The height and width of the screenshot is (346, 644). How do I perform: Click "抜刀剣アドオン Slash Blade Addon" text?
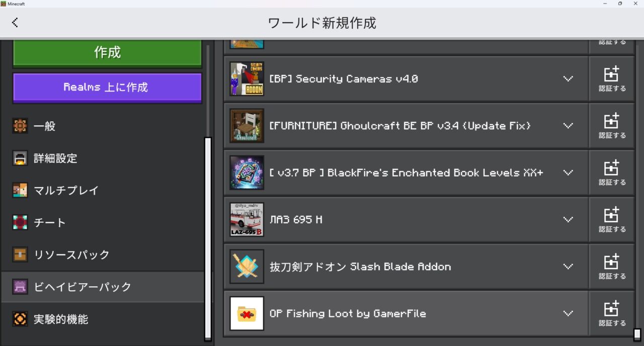tap(360, 267)
